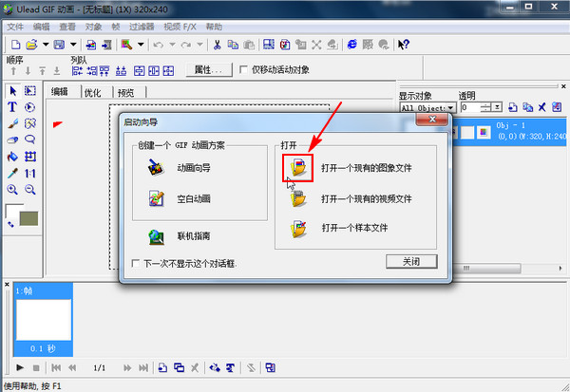Toggle the 仅移动活动对象 checkbox
Screen dimensions: 570x392
(x=243, y=69)
